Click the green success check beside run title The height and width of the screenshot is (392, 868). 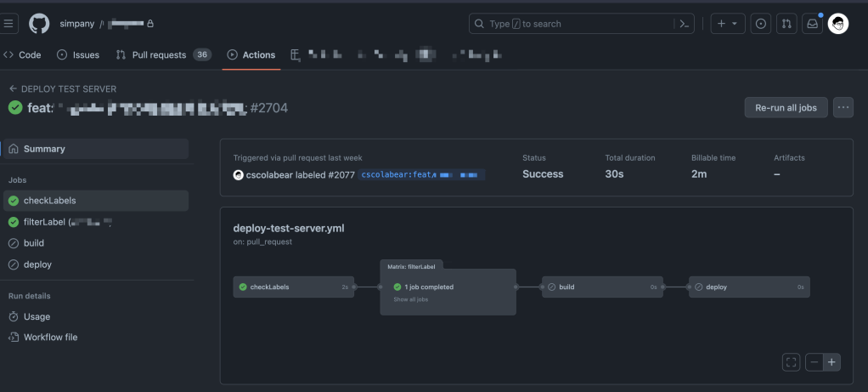tap(15, 107)
